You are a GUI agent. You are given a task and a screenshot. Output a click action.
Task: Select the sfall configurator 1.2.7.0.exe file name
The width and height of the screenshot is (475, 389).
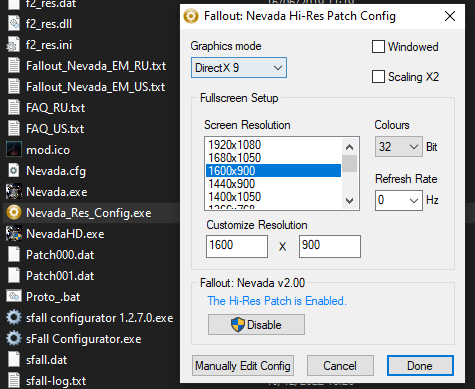point(100,318)
